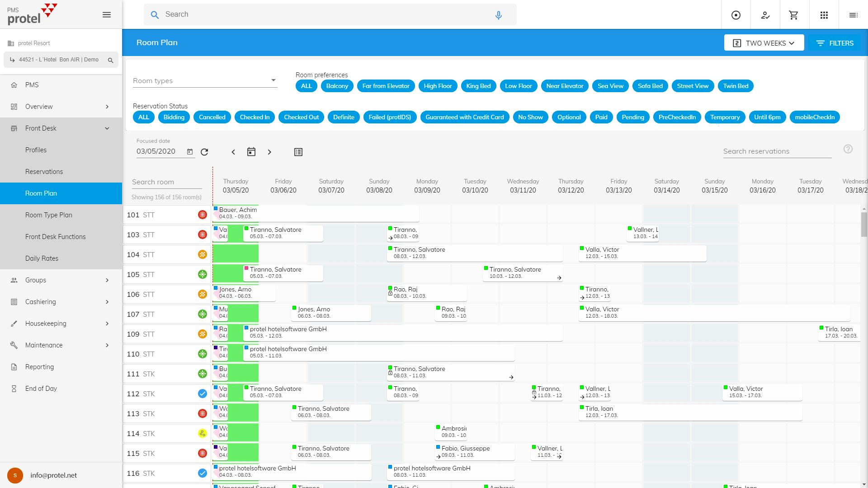
Task: Click the person check-in icon
Action: (765, 14)
